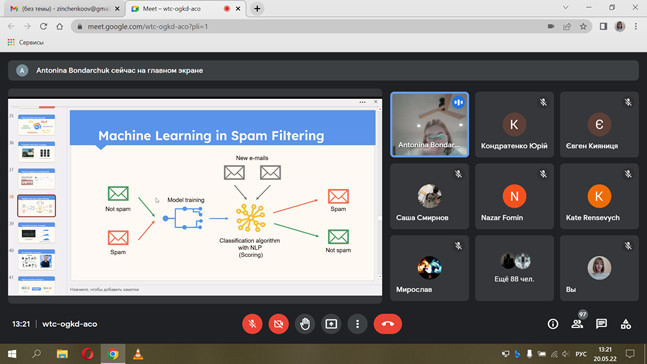
Task: Start presenting your screen
Action: pos(331,324)
